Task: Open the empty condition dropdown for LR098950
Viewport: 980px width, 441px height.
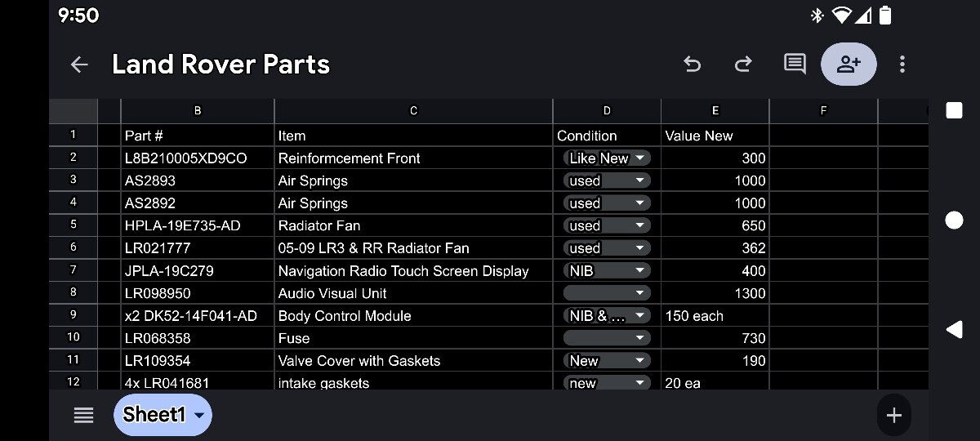Action: click(x=606, y=293)
